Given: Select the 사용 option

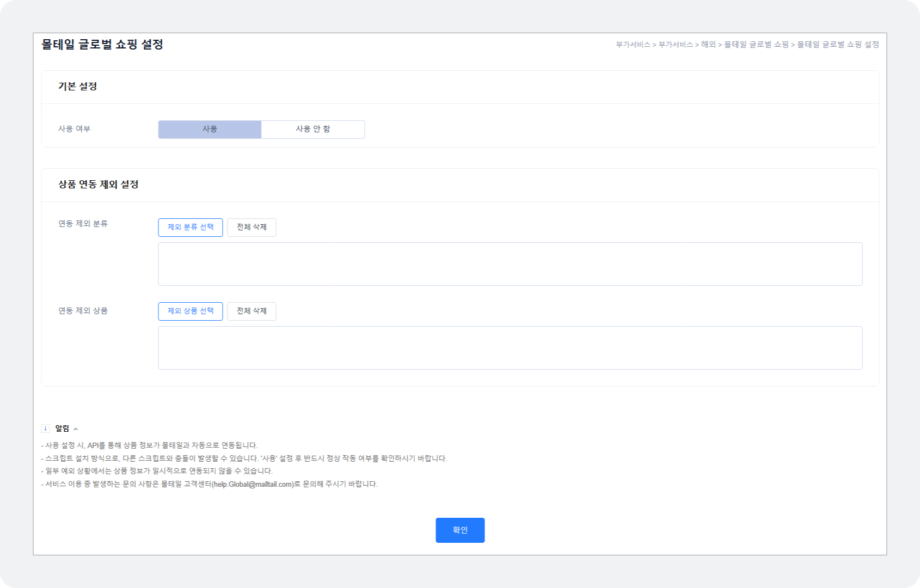Looking at the screenshot, I should pyautogui.click(x=210, y=130).
